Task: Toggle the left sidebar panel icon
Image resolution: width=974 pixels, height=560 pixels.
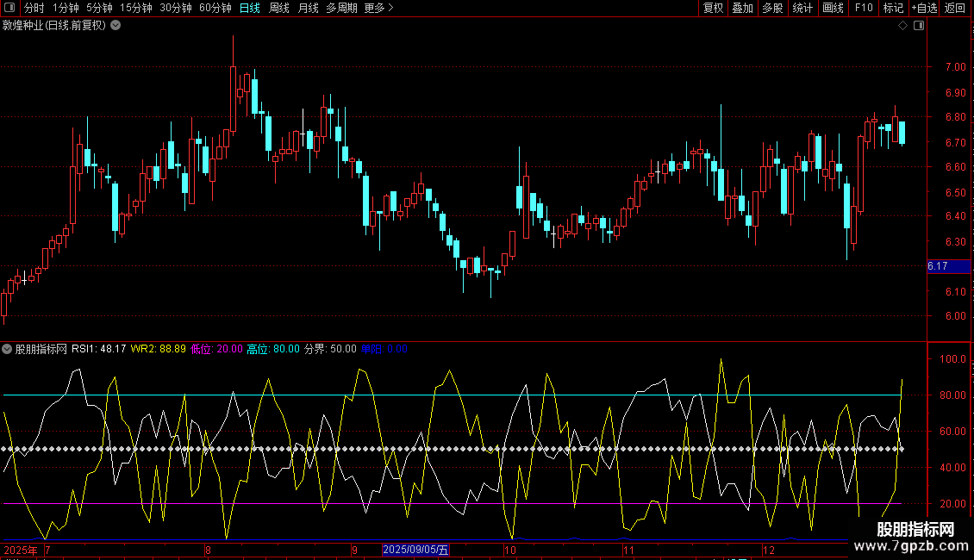Action: tap(9, 9)
